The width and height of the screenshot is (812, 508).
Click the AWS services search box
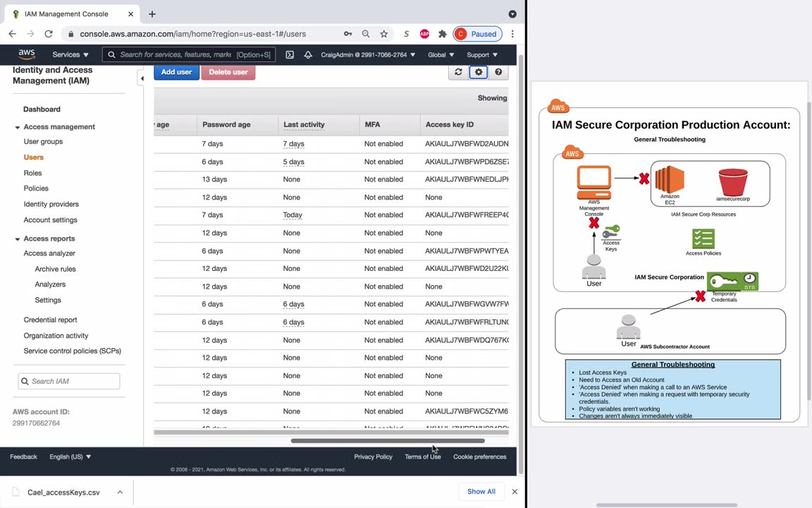pyautogui.click(x=189, y=54)
